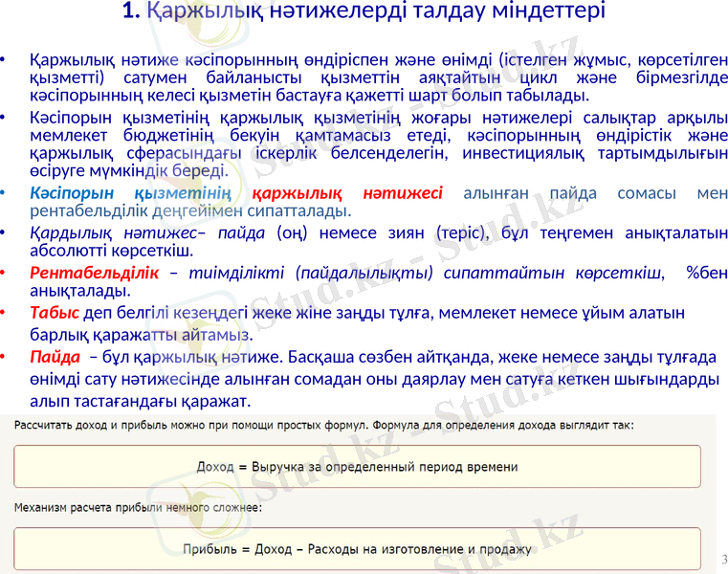Click the red term 'Пайда'
The image size is (728, 574).
click(x=55, y=357)
